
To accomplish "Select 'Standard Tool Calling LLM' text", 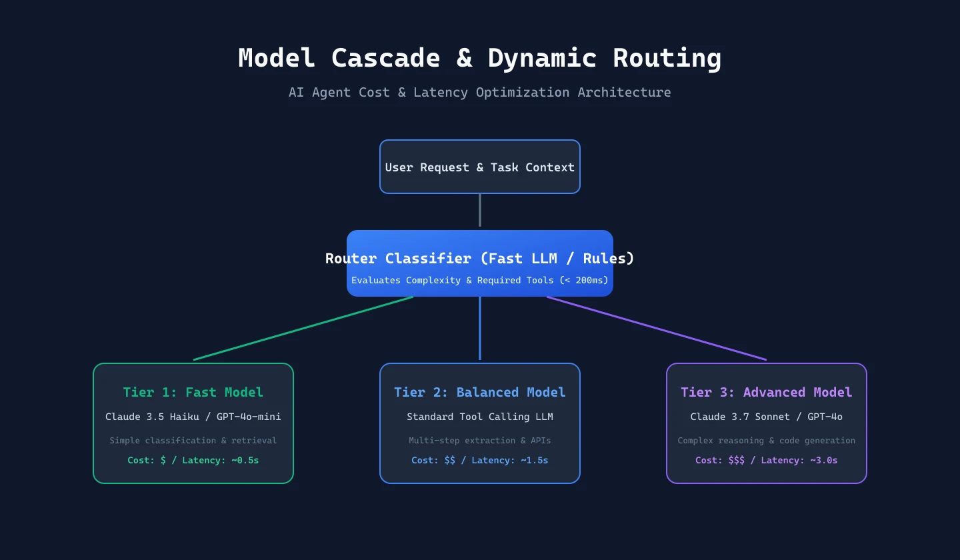I will tap(480, 417).
